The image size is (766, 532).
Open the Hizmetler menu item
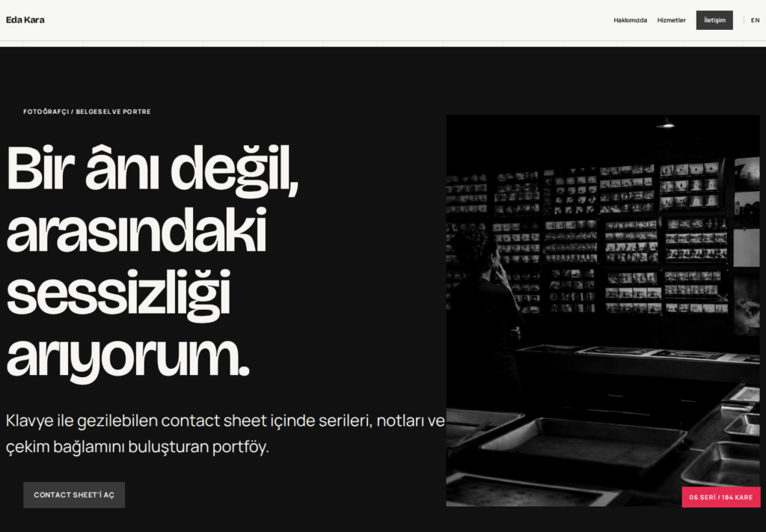point(671,20)
